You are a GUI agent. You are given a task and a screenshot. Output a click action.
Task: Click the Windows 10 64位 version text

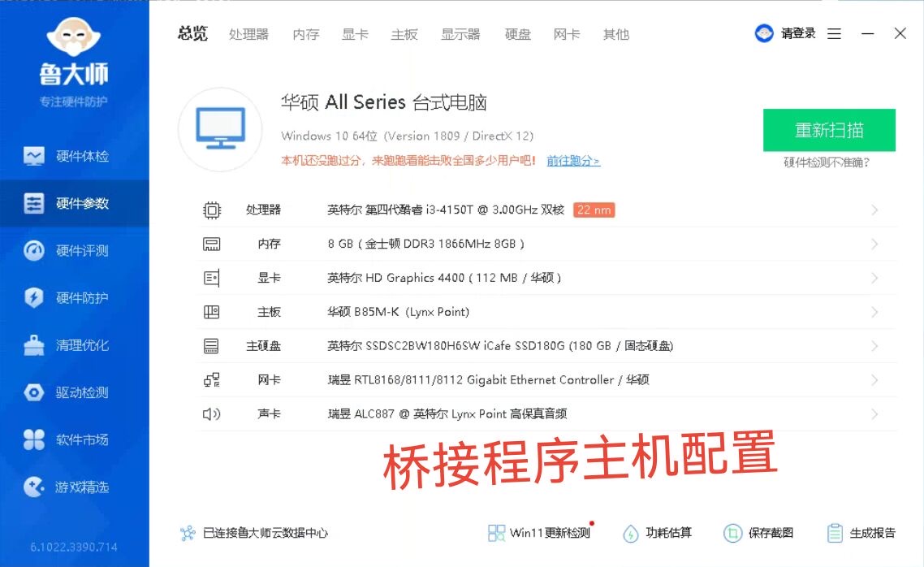pos(407,136)
